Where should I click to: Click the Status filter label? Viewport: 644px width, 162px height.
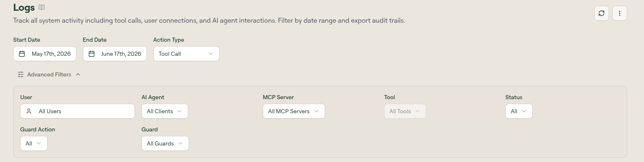tap(514, 97)
